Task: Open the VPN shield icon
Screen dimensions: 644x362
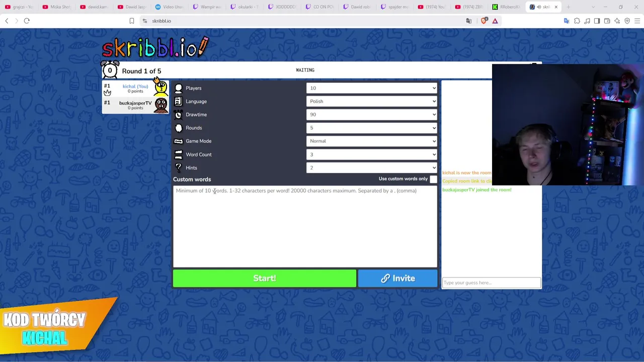Action: [627, 21]
